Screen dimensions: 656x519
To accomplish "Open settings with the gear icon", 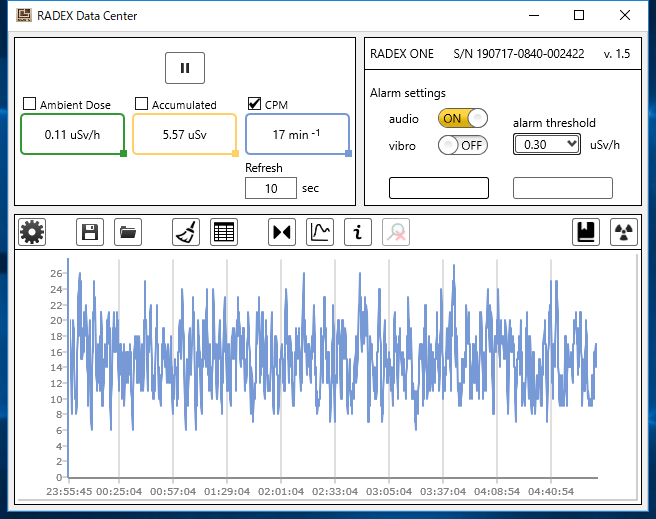I will coord(32,232).
